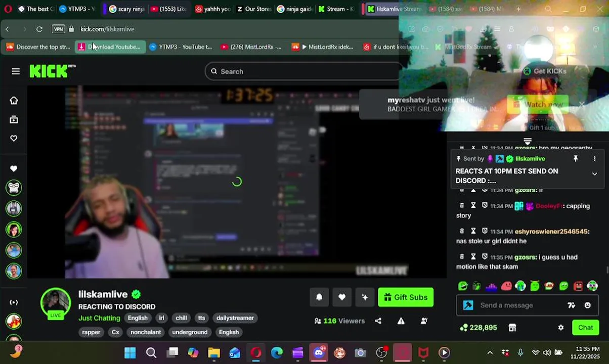Open '(276) MistLordRx' bookmark

pyautogui.click(x=251, y=47)
